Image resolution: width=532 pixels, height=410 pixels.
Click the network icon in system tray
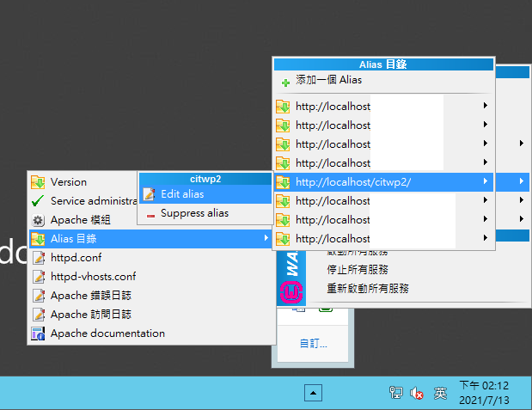(396, 394)
